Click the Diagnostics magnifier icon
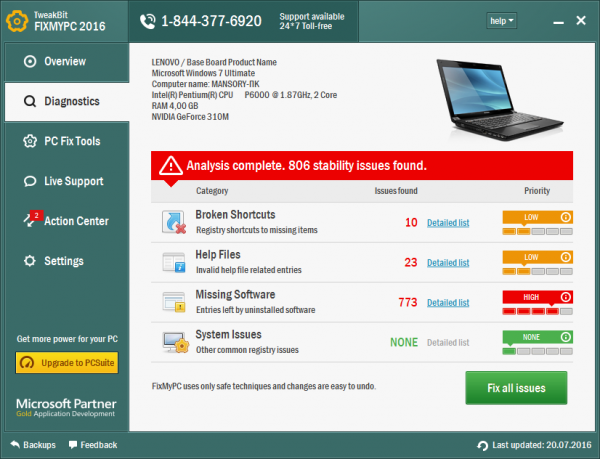The height and width of the screenshot is (459, 600). pos(30,101)
